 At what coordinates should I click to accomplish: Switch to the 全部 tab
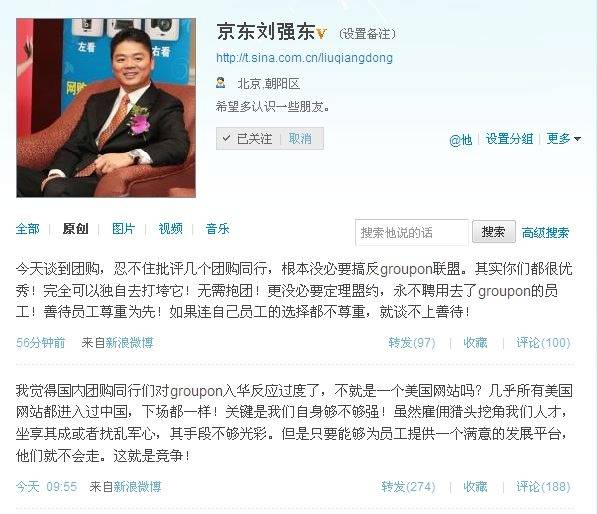pos(28,229)
